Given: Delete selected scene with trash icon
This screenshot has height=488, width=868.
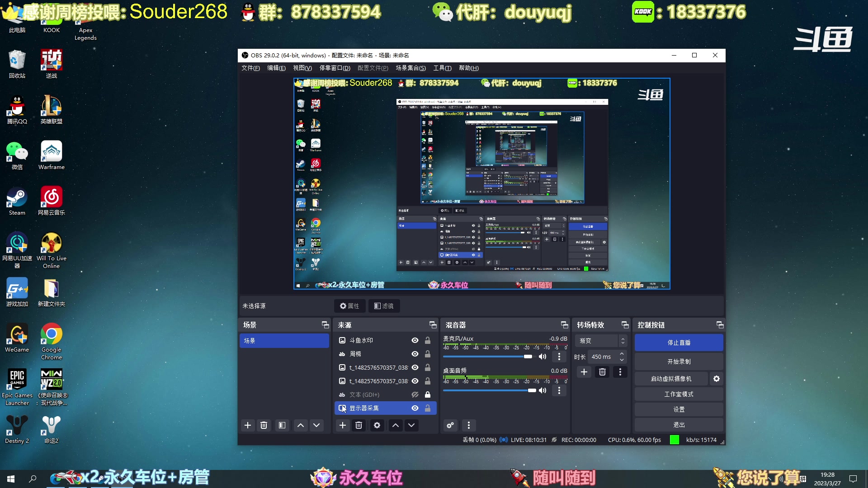Looking at the screenshot, I should [264, 425].
